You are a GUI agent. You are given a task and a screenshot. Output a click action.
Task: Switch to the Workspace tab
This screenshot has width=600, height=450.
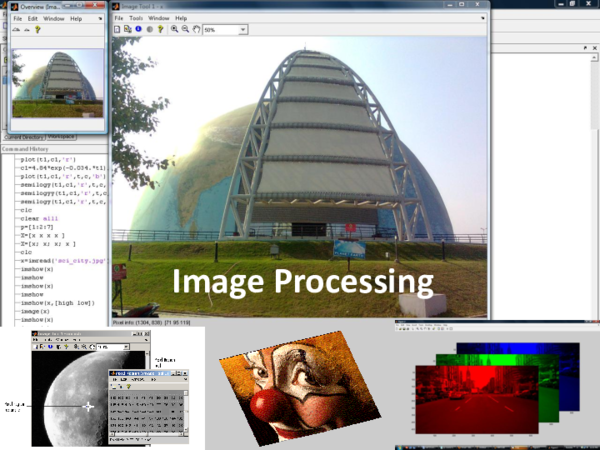61,137
